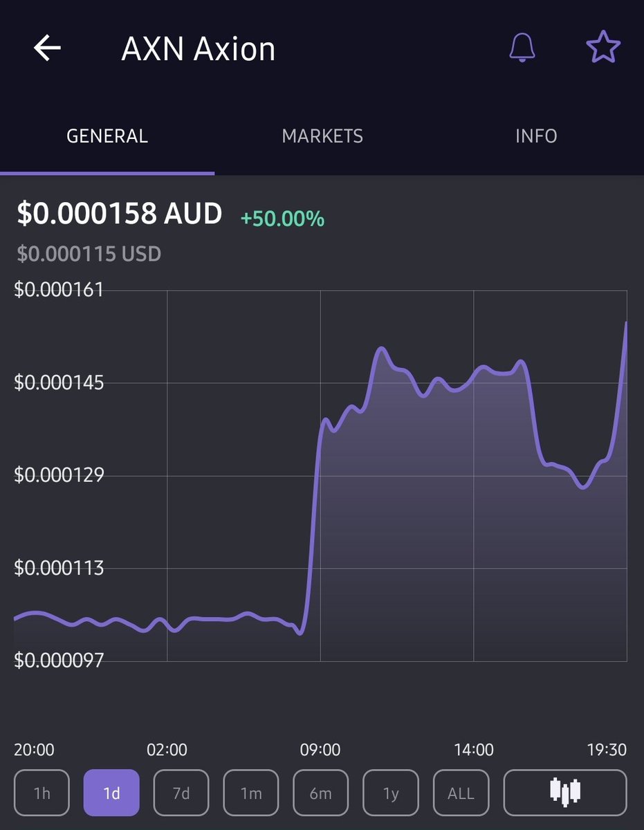644x830 pixels.
Task: Tap the AXN Axion title
Action: 199,49
